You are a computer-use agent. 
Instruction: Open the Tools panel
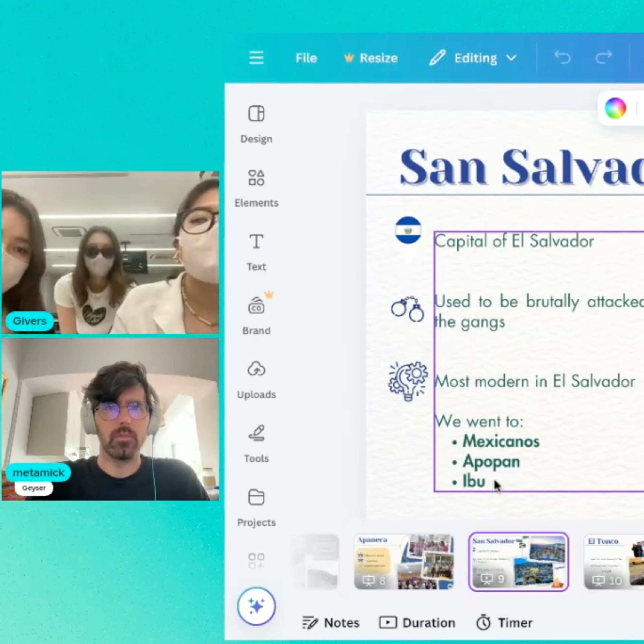pos(256,443)
